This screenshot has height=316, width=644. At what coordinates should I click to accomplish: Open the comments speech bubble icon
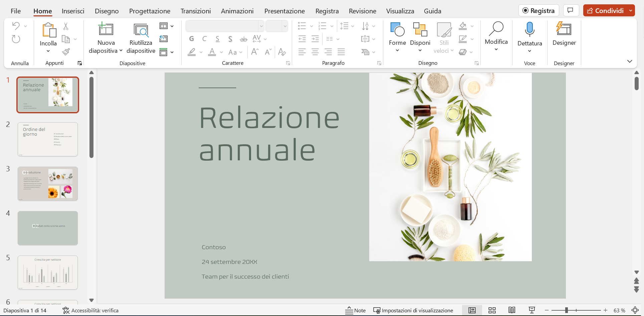tap(571, 10)
